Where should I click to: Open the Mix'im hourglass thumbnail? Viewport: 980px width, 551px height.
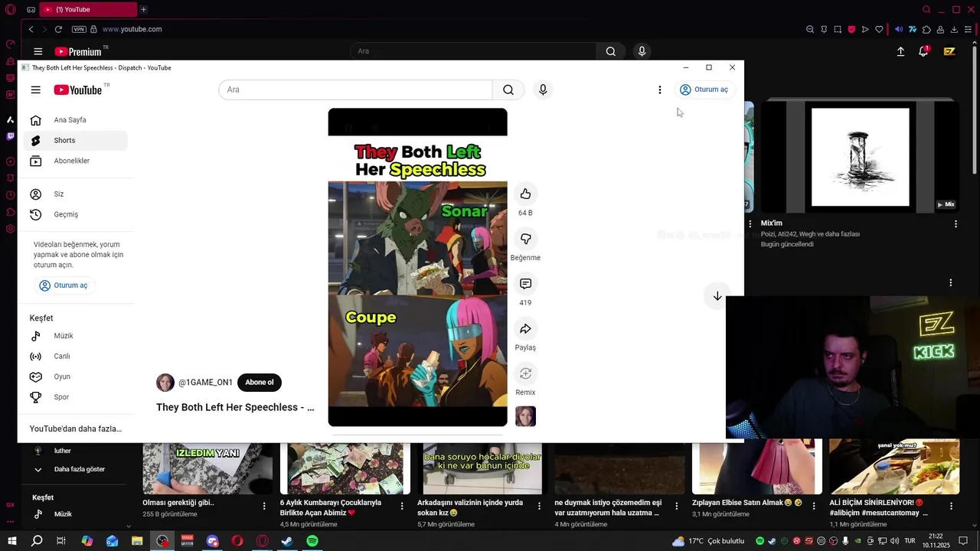(861, 157)
